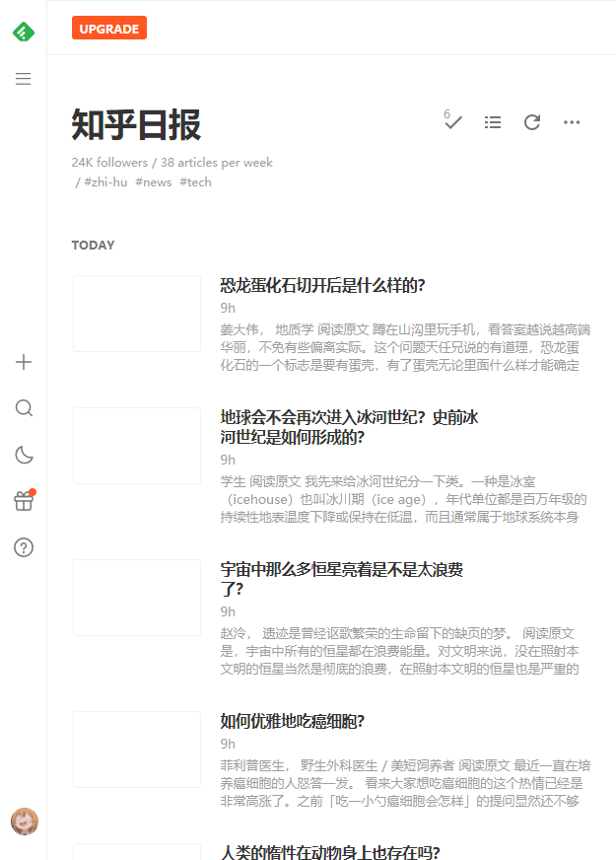This screenshot has height=860, width=616.
Task: Select the #news tag
Action: [x=154, y=182]
